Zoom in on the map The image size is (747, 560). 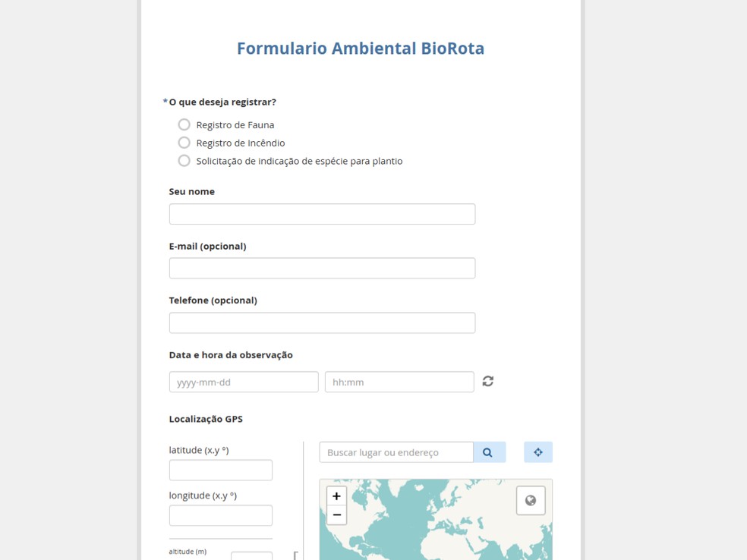[x=336, y=496]
